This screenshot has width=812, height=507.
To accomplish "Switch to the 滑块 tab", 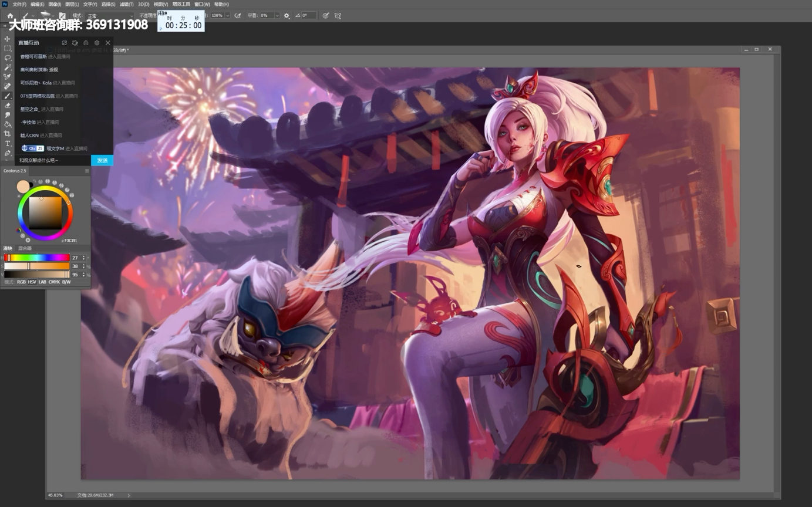I will [8, 248].
